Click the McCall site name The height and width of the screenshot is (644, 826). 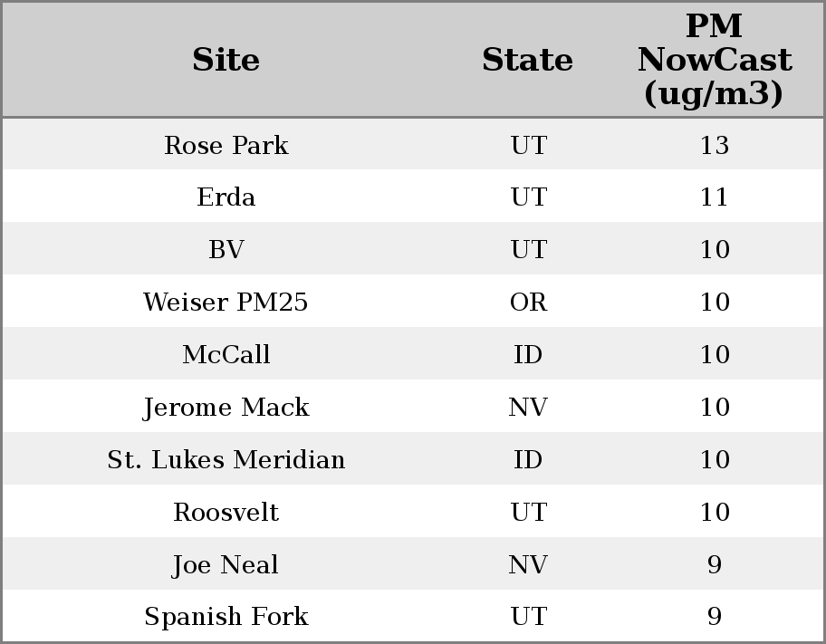[x=226, y=355]
